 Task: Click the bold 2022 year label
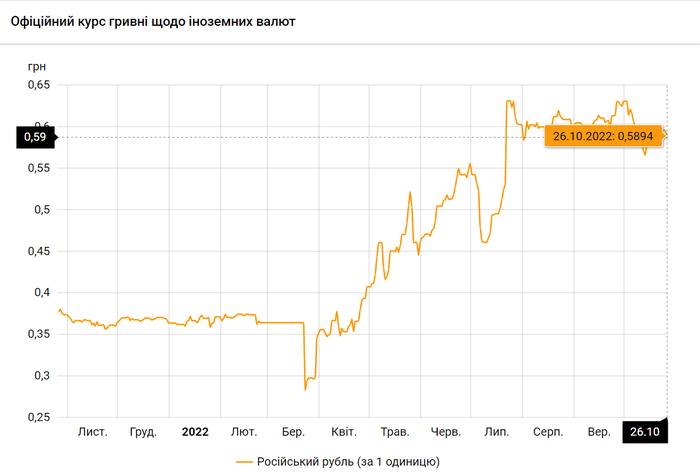[194, 432]
